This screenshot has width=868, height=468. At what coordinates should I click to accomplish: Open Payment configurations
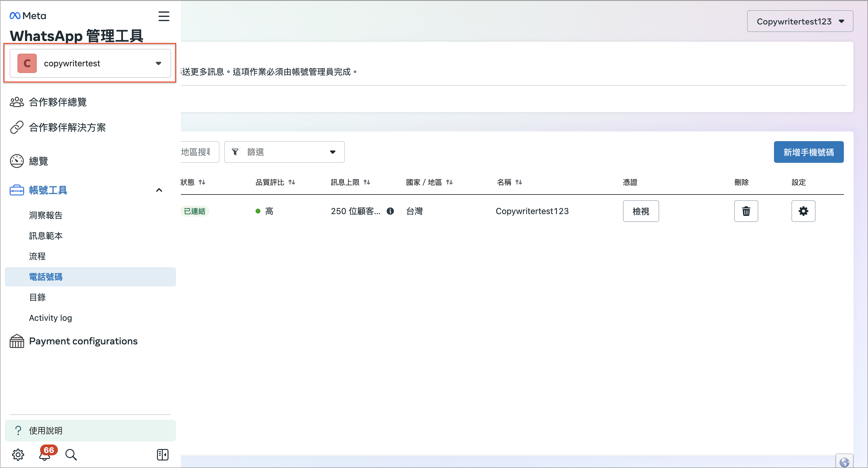pyautogui.click(x=83, y=341)
